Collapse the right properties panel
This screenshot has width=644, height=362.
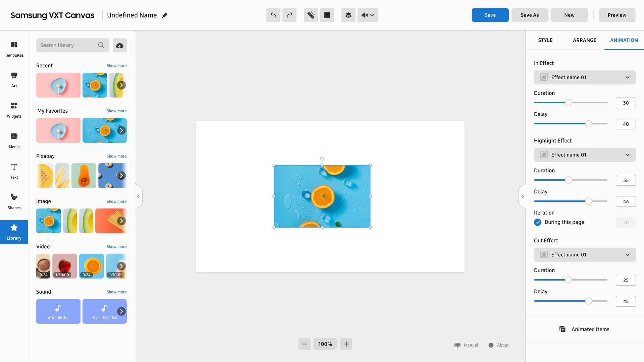pyautogui.click(x=523, y=196)
